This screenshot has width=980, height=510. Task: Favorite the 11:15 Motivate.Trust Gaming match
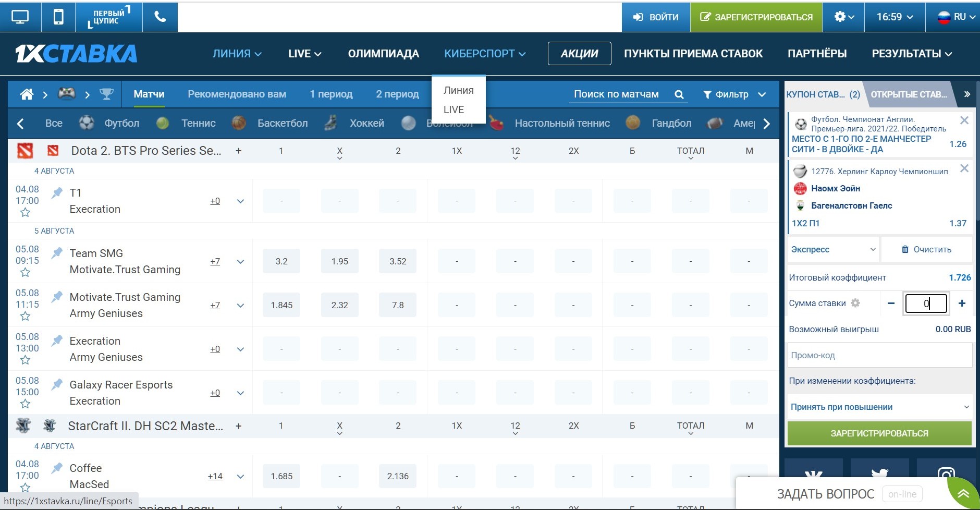(x=25, y=317)
